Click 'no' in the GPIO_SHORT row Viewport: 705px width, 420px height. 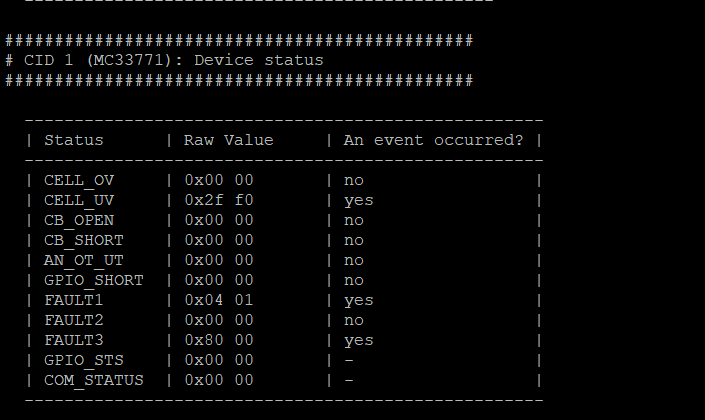[x=354, y=281]
